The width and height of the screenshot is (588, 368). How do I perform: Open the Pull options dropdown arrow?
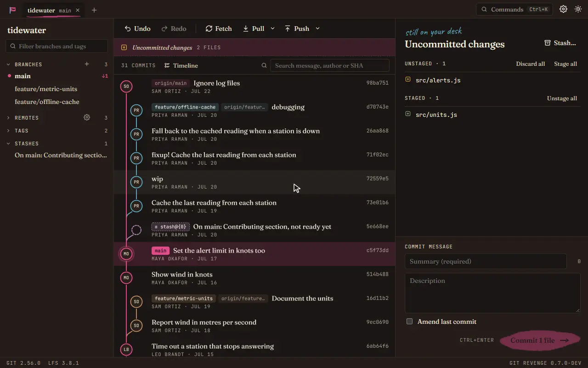[272, 29]
